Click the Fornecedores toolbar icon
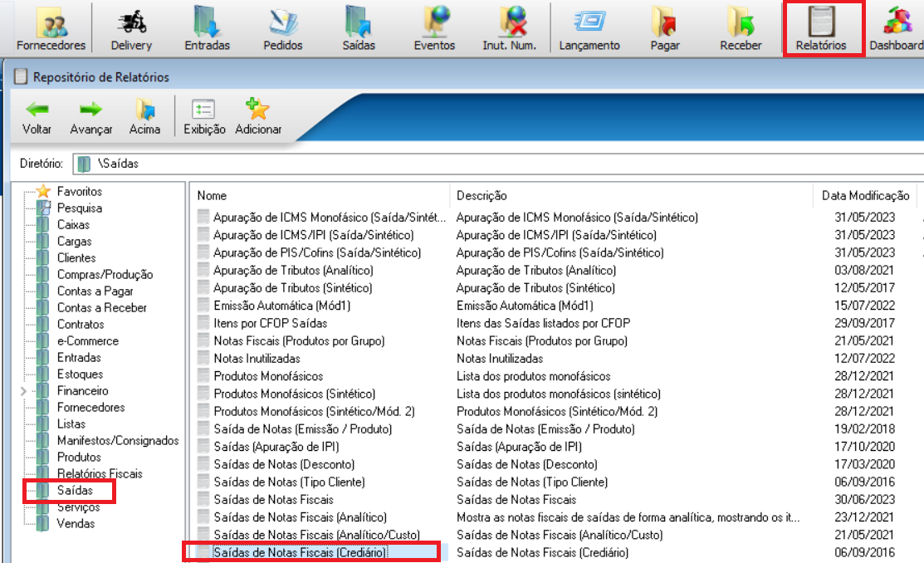Image resolution: width=924 pixels, height=563 pixels. [51, 28]
